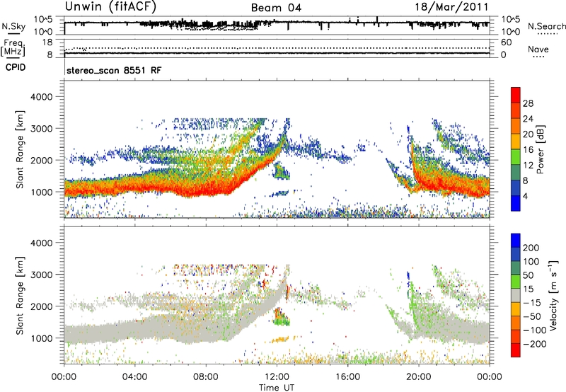
Task: Click 'Slant Range [km]' label of velocity panel
Action: 20,296
